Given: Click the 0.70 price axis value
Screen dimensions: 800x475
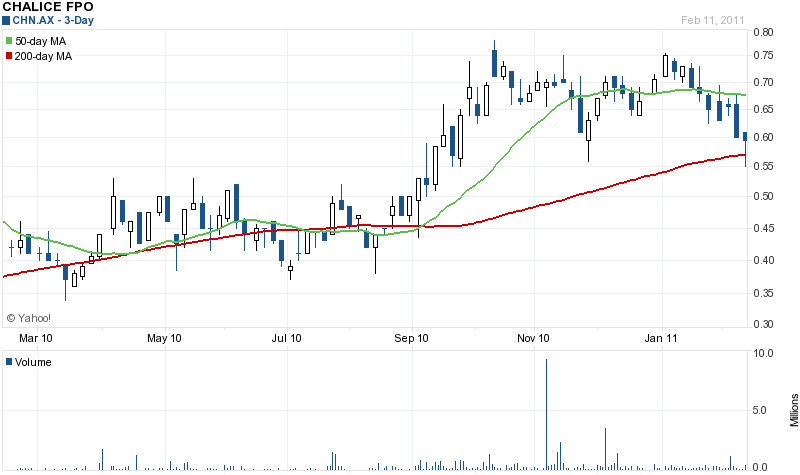Looking at the screenshot, I should 763,82.
